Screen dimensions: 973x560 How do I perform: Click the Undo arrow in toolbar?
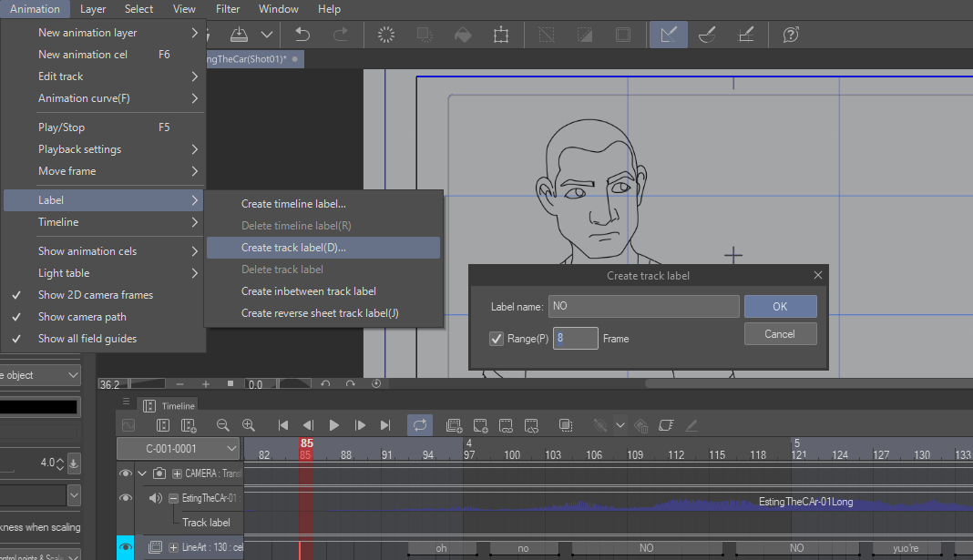pyautogui.click(x=303, y=35)
